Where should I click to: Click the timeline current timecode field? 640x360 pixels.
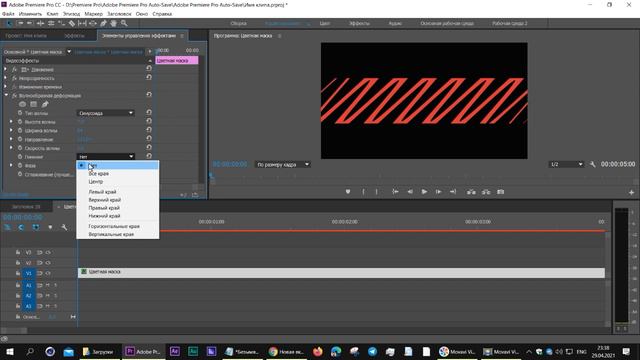coord(22,217)
